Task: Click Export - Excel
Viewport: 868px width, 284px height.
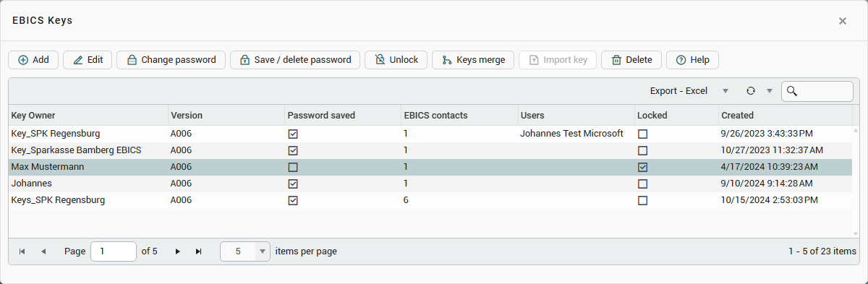Action: click(x=678, y=91)
